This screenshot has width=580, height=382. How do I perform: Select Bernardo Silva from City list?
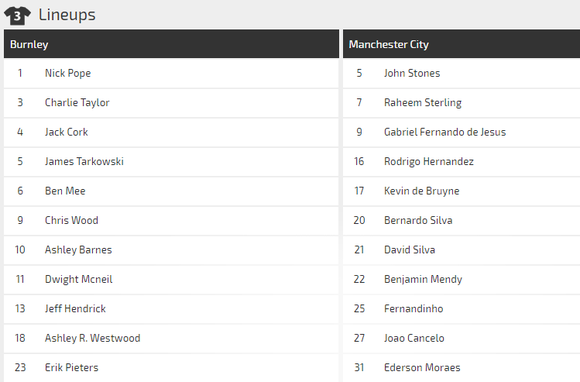[x=418, y=220]
